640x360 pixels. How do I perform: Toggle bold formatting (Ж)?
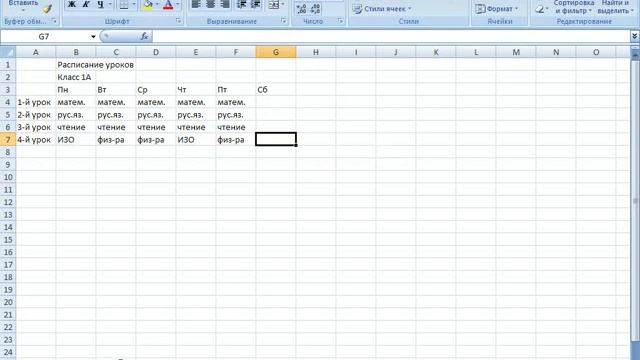coord(71,4)
